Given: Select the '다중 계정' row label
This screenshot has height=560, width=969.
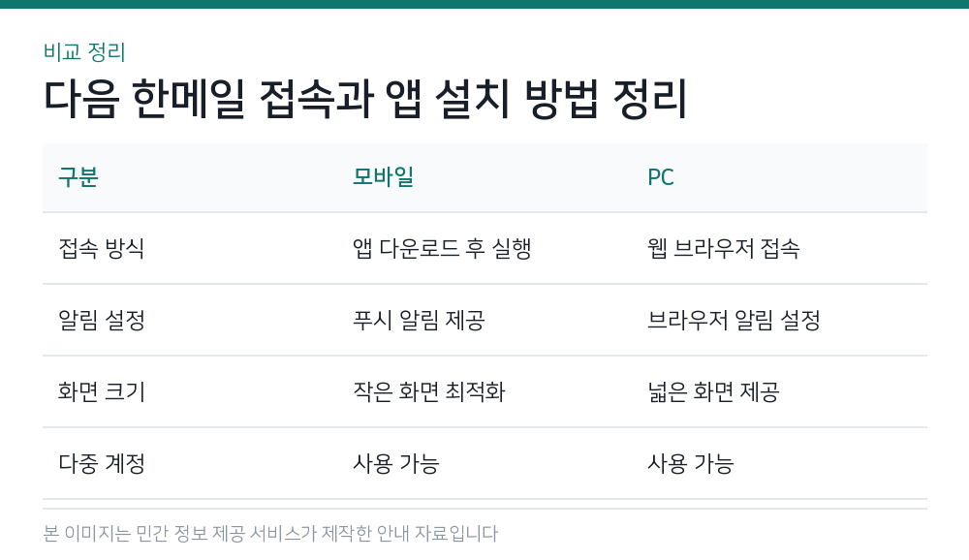Looking at the screenshot, I should point(102,463).
